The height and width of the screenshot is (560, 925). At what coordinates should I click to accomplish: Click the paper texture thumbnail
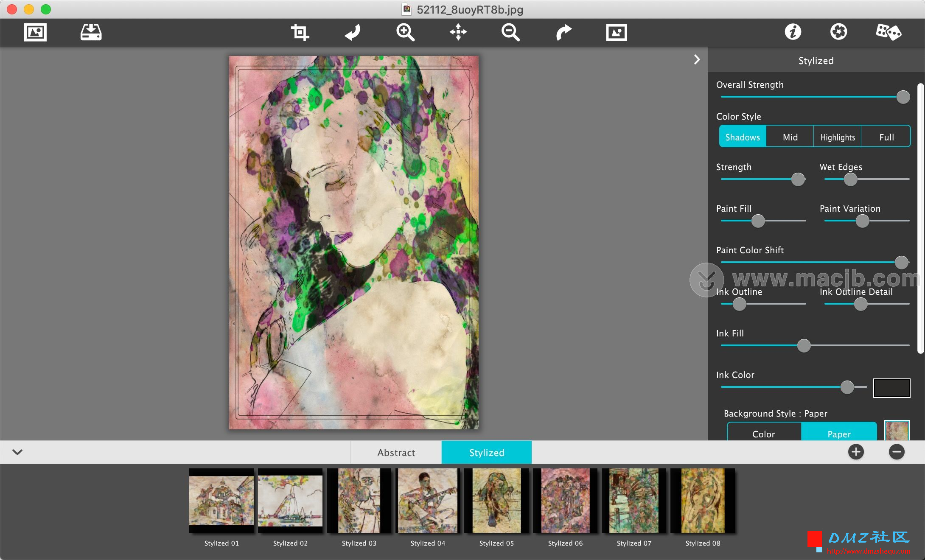[x=897, y=430]
